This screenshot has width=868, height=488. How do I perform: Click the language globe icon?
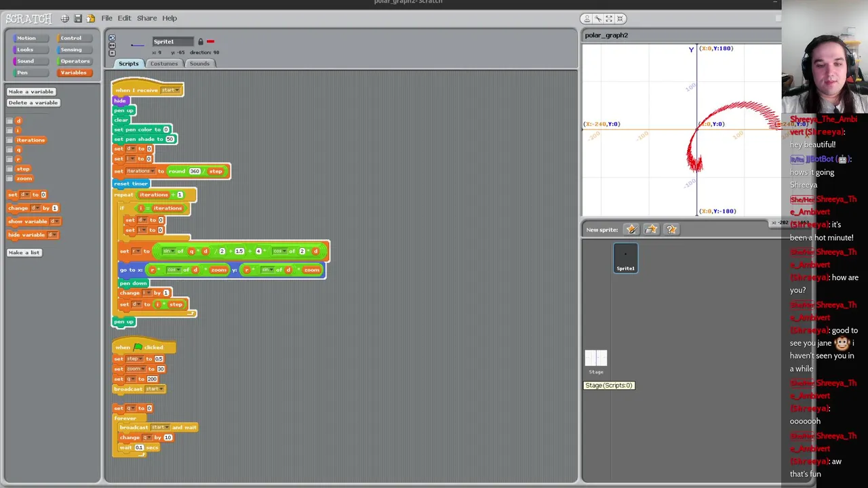click(x=64, y=18)
